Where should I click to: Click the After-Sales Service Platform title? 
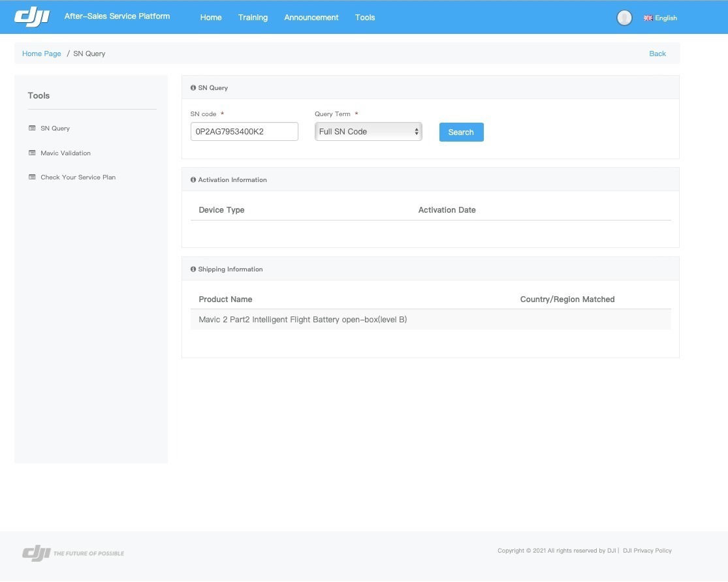[117, 16]
